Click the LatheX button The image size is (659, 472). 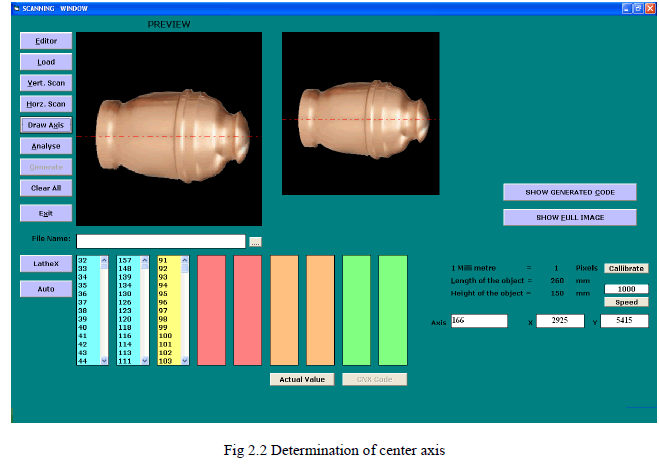[46, 264]
